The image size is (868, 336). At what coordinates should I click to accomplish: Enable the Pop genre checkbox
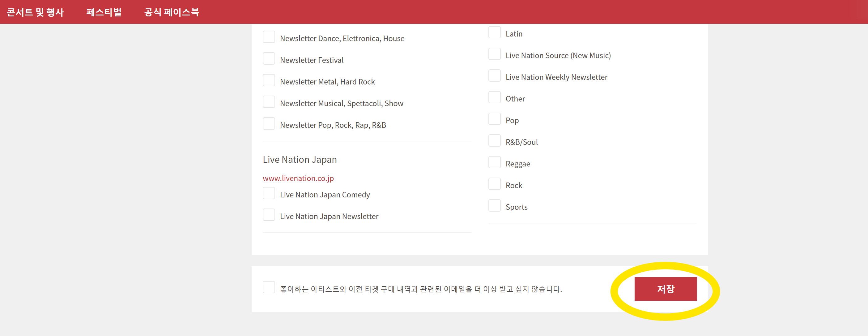click(494, 119)
